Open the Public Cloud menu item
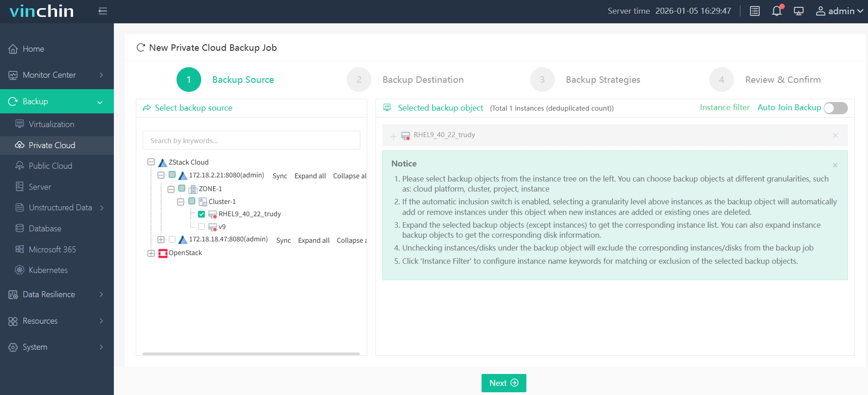 pyautogui.click(x=57, y=166)
